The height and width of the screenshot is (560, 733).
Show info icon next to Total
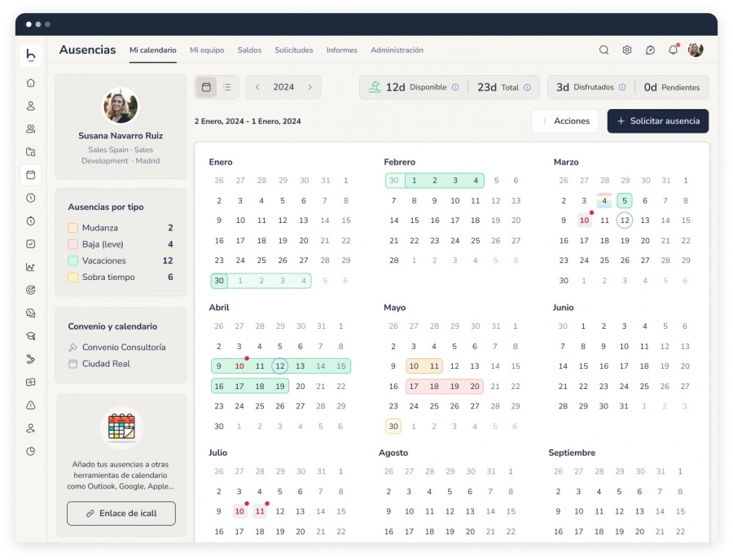pos(527,87)
